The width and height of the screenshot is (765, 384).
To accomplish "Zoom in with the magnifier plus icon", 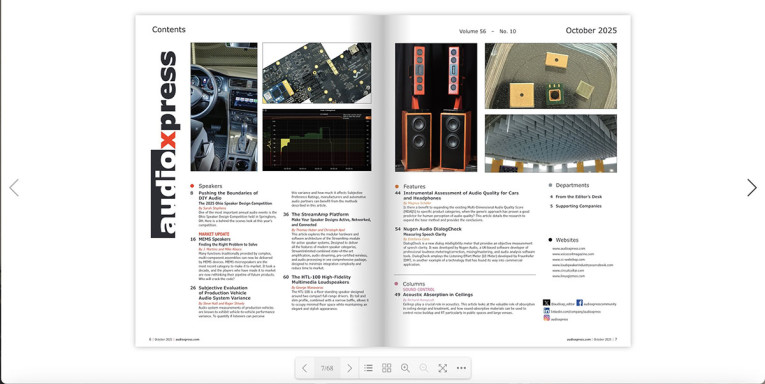I will 405,368.
